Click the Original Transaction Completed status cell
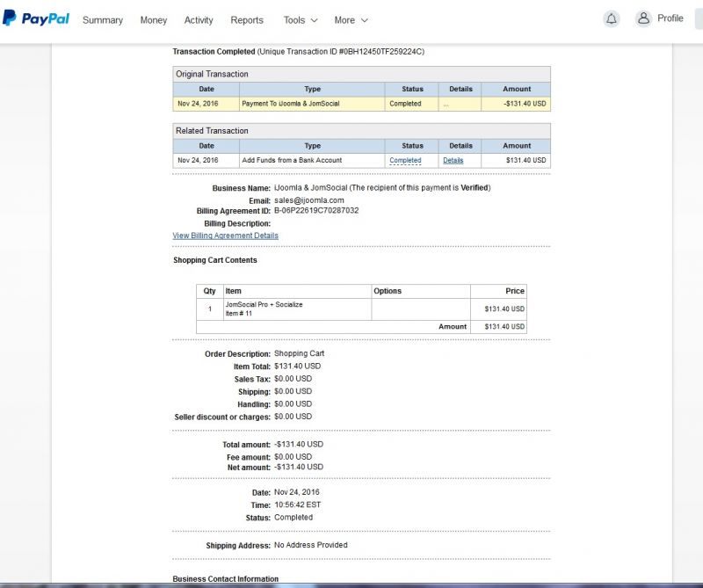703x588 pixels. [x=411, y=104]
